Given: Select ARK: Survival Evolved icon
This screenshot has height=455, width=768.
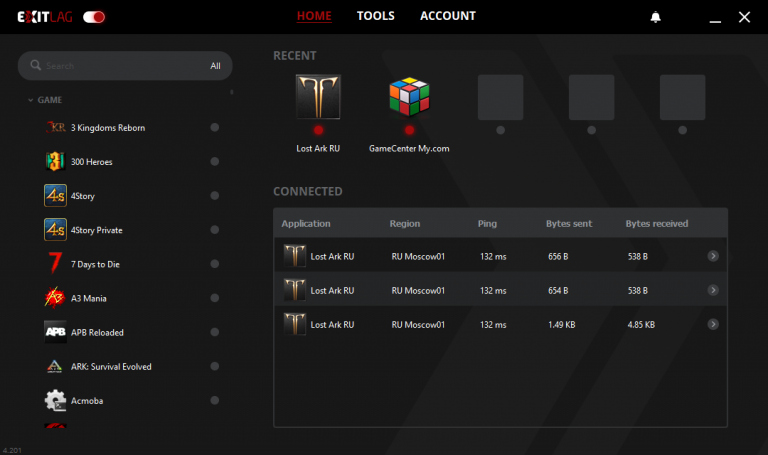Looking at the screenshot, I should pos(54,366).
